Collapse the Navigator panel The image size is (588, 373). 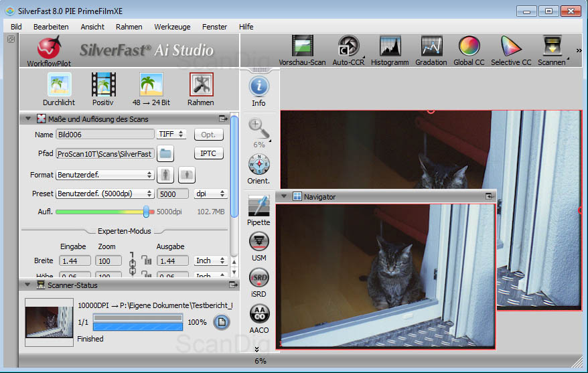pyautogui.click(x=284, y=196)
